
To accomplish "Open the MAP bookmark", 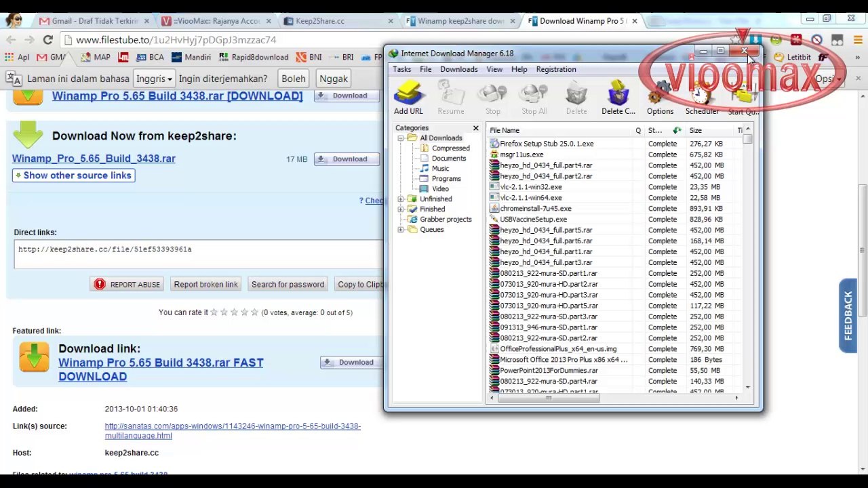I will pyautogui.click(x=96, y=58).
